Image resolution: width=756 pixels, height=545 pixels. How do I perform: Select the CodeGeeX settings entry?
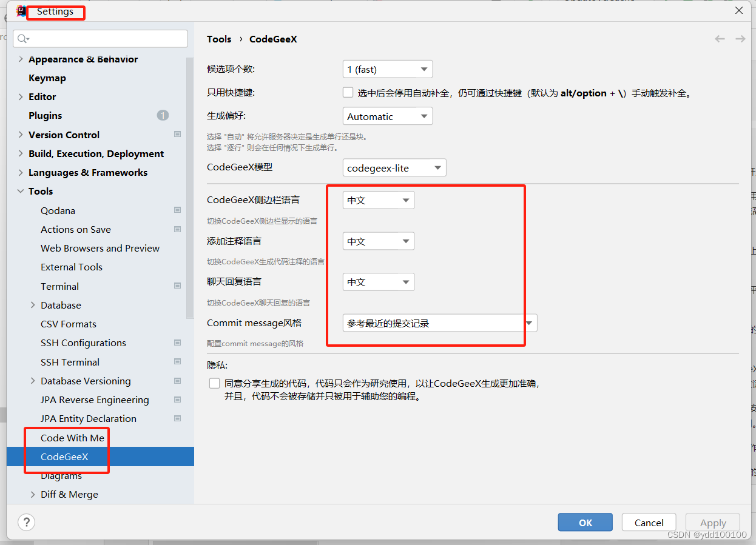100,456
